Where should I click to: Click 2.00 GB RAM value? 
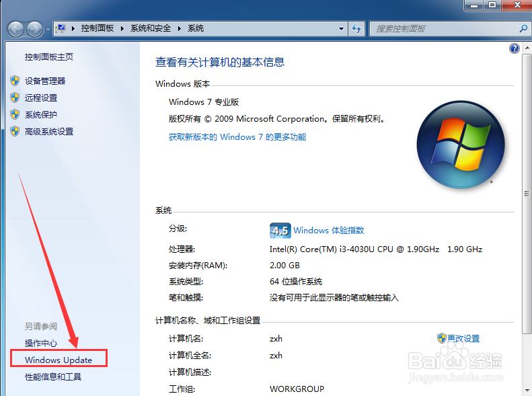tap(284, 266)
